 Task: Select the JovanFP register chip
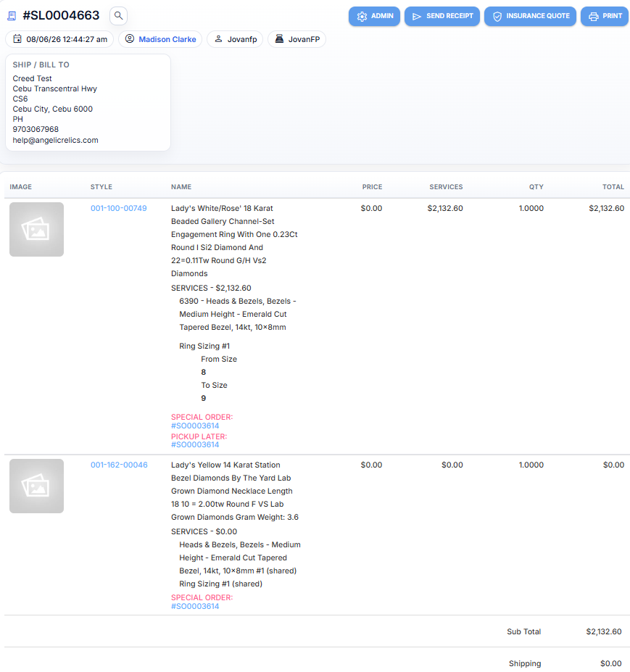[297, 39]
